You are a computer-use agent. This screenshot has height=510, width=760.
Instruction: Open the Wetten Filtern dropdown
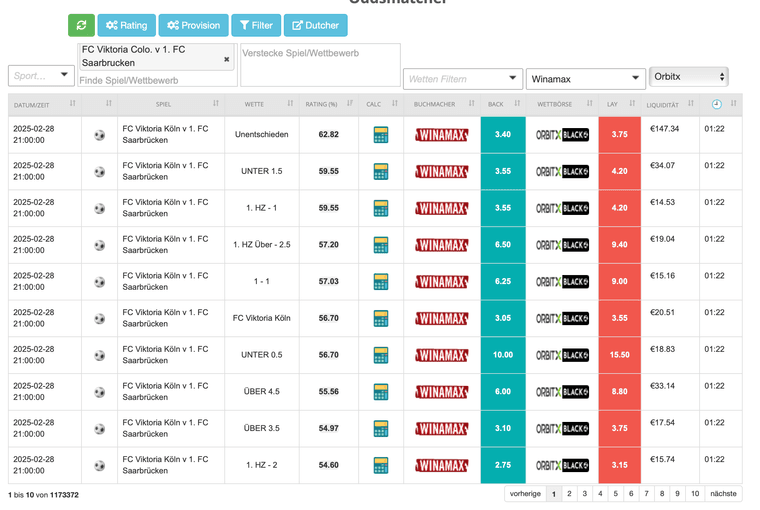coord(463,79)
